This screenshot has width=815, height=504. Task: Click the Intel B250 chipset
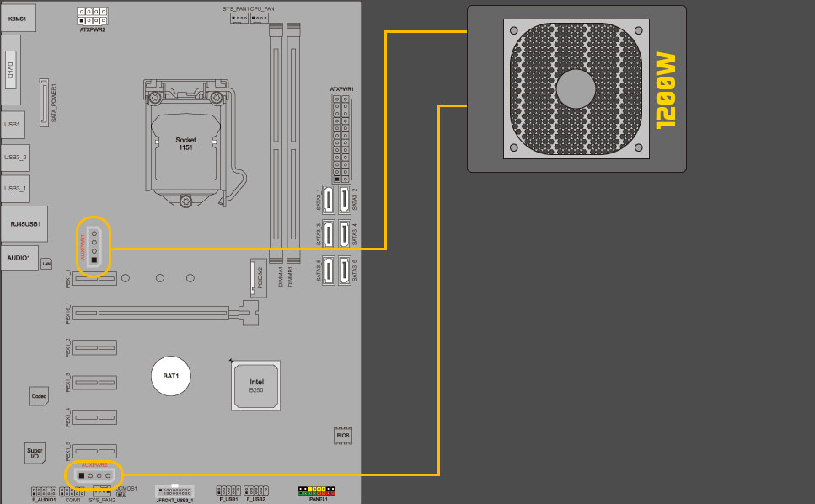tap(256, 386)
